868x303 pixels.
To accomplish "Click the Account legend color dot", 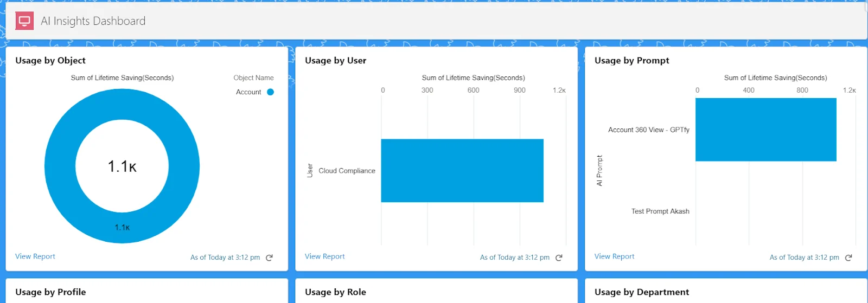I will [270, 92].
